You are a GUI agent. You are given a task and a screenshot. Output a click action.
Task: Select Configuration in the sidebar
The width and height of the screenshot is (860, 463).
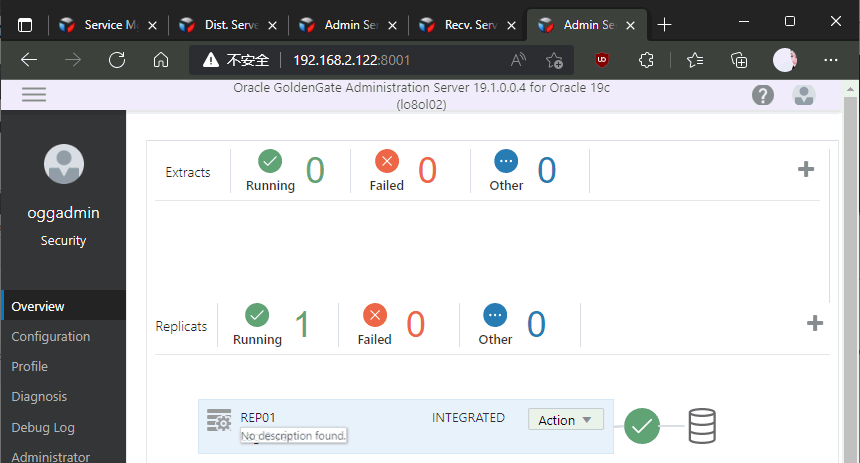tap(51, 337)
